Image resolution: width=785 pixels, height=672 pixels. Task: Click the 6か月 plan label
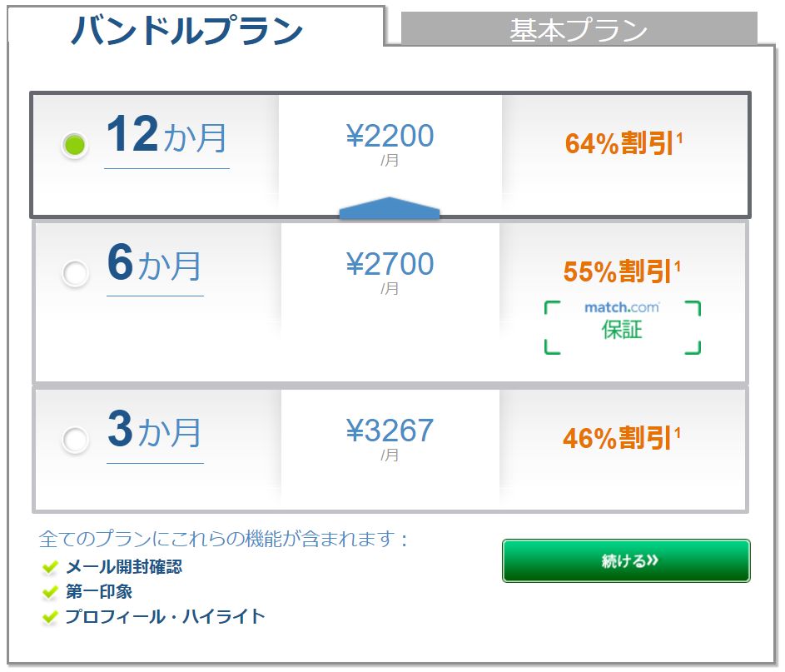(x=155, y=264)
